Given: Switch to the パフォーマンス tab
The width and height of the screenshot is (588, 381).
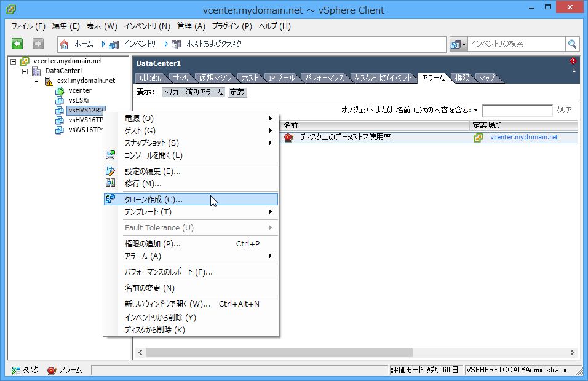Looking at the screenshot, I should (x=324, y=78).
